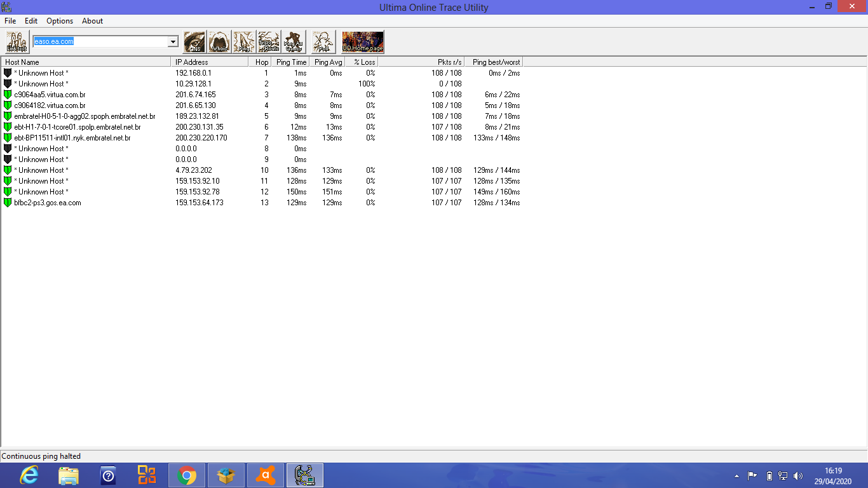
Task: Click the Ping Time column header
Action: [290, 62]
